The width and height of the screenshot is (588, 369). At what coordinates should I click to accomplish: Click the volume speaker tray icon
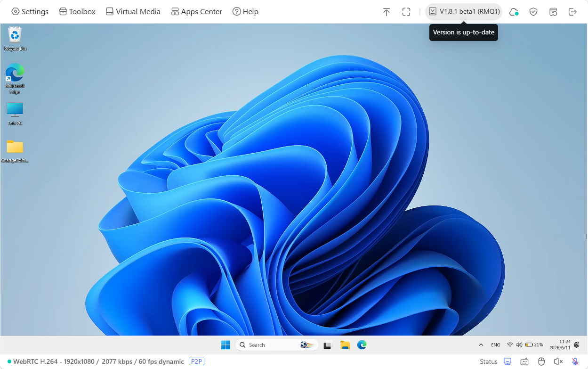click(x=519, y=345)
